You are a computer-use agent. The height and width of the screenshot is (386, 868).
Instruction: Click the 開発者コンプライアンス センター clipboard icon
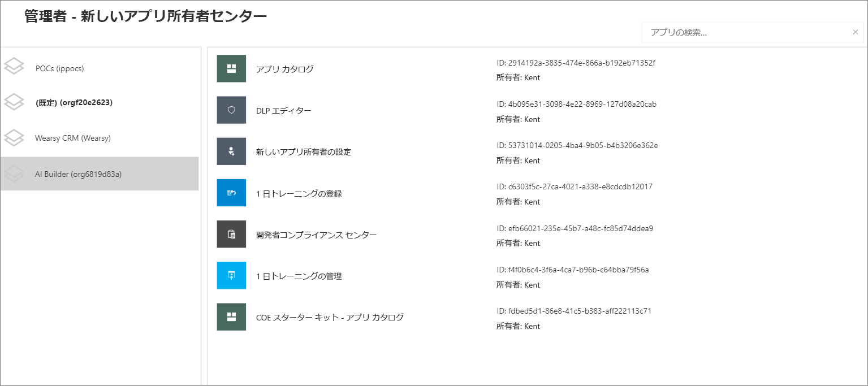[x=231, y=234]
